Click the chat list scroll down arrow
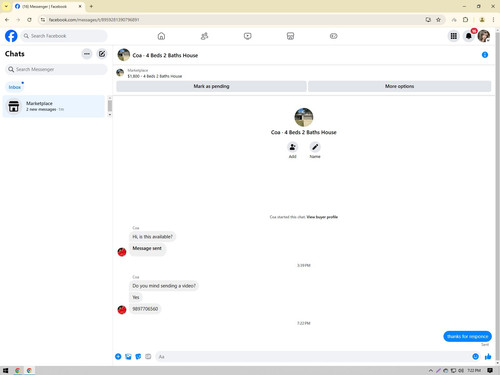Viewport: 500px width, 375px height. [110, 115]
